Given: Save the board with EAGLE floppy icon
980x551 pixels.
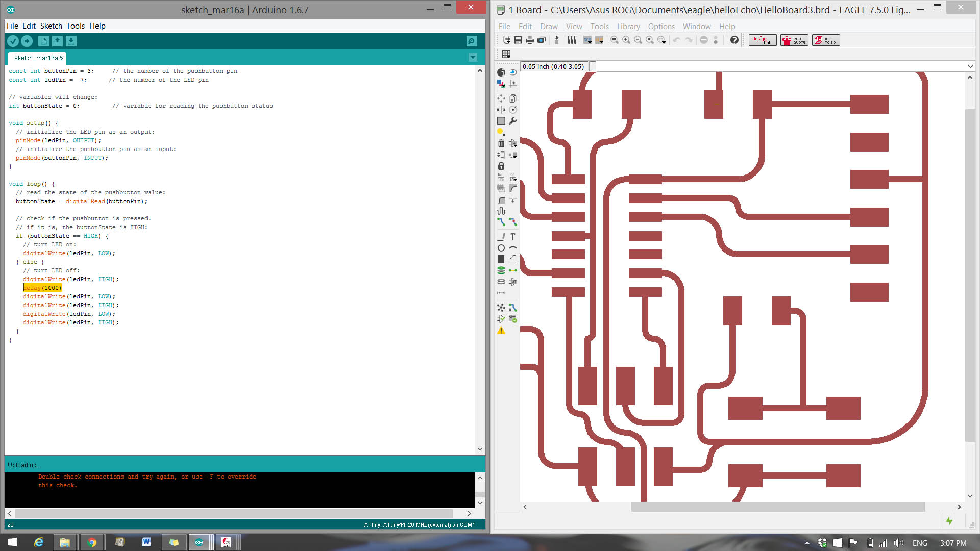Looking at the screenshot, I should pyautogui.click(x=518, y=40).
